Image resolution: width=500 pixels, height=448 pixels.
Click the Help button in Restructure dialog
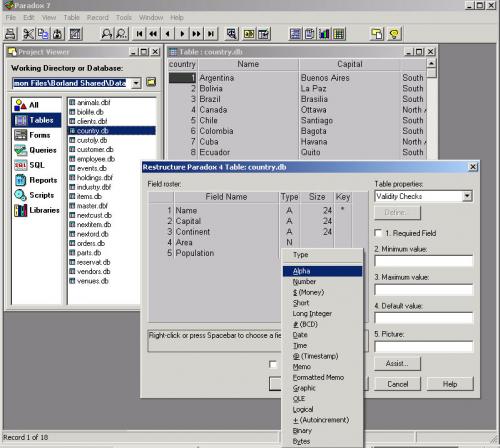tap(450, 384)
